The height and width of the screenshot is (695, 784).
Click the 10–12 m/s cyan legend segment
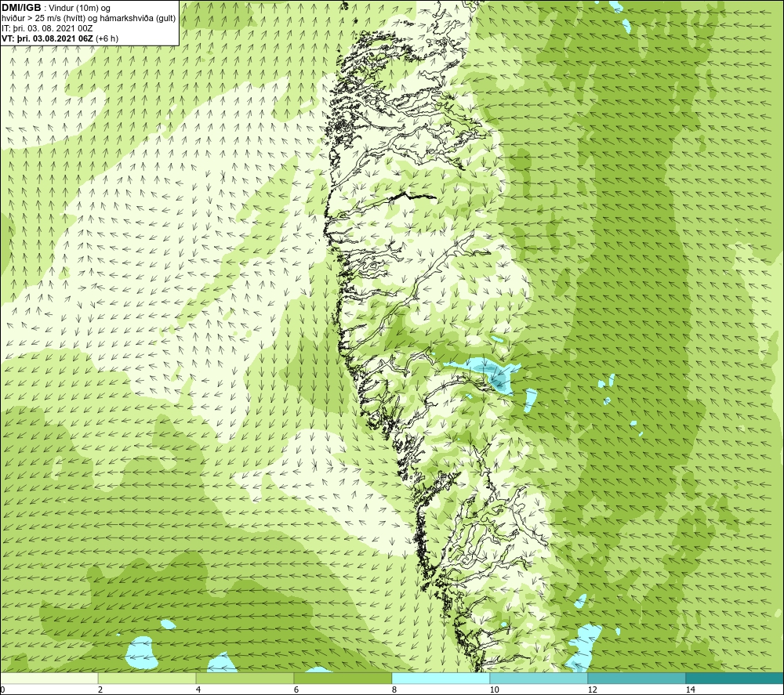coord(539,679)
